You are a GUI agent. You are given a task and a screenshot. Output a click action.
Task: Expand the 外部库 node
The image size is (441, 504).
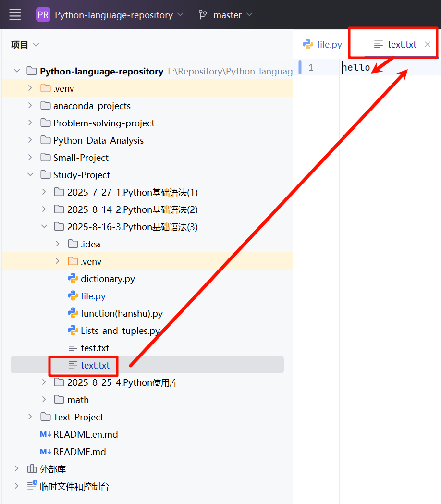click(17, 468)
